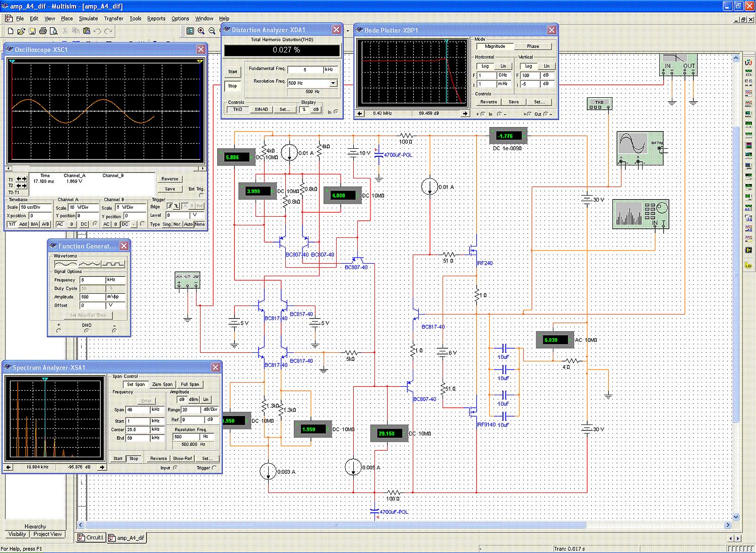The width and height of the screenshot is (756, 553).
Task: Click the rising edge trigger icon
Action: coord(170,206)
